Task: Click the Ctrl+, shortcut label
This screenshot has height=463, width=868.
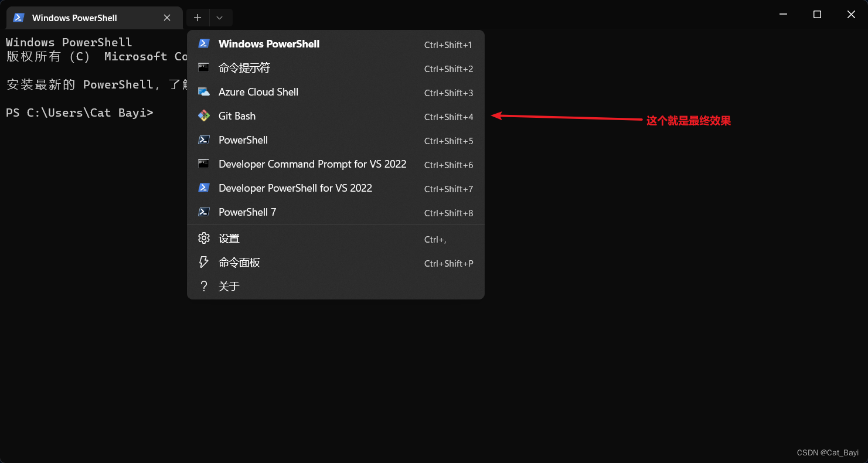Action: [x=435, y=239]
